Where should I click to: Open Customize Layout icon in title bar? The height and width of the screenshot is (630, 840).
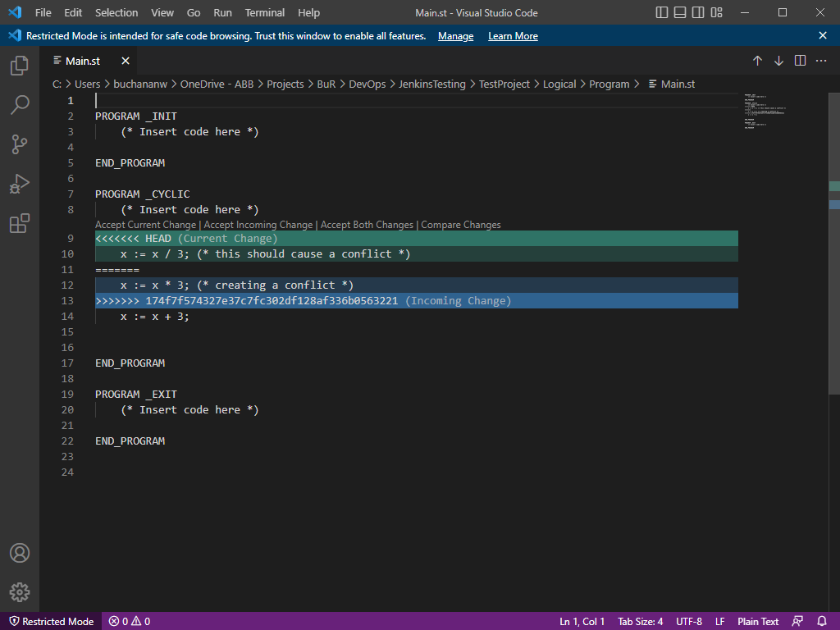pos(717,12)
